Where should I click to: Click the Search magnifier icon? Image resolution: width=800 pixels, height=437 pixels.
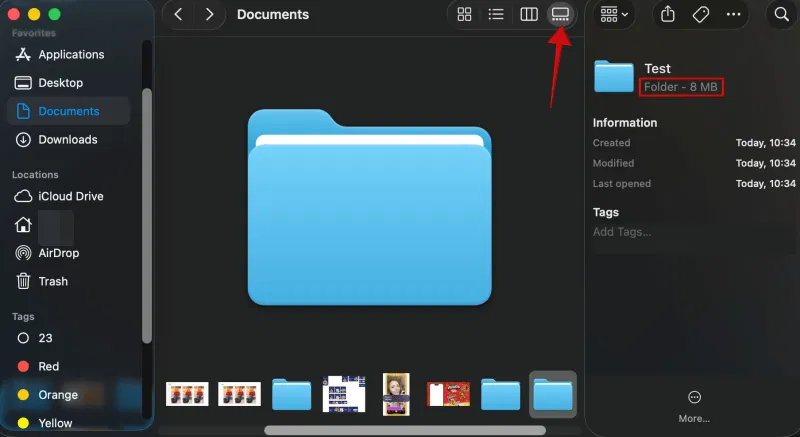click(x=781, y=14)
